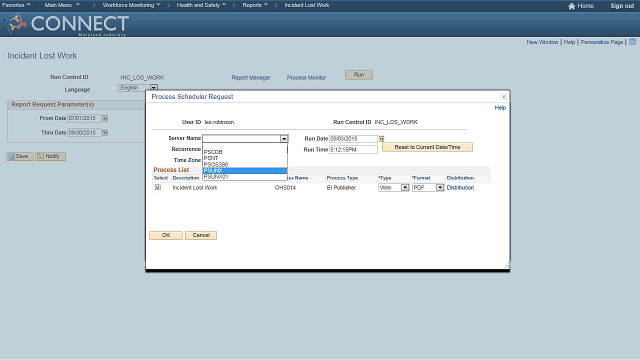Viewport: 640px width, 360px height.
Task: Open the Server Name dropdown arrow
Action: click(x=284, y=139)
